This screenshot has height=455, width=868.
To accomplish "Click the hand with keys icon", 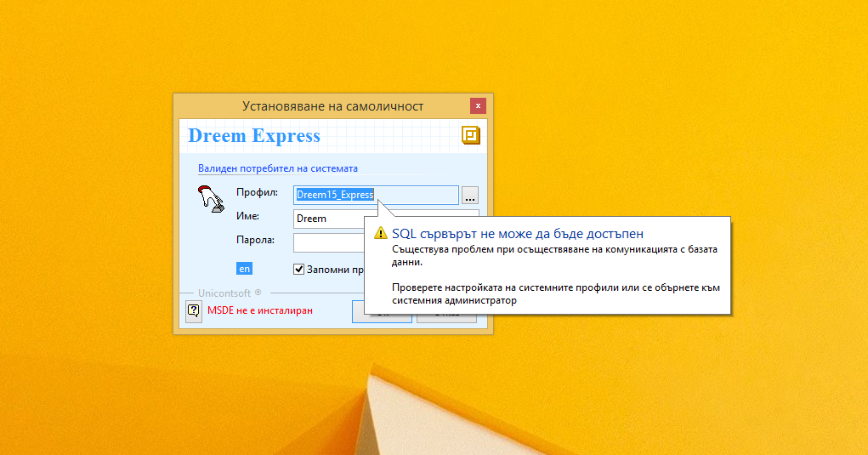I will (210, 199).
